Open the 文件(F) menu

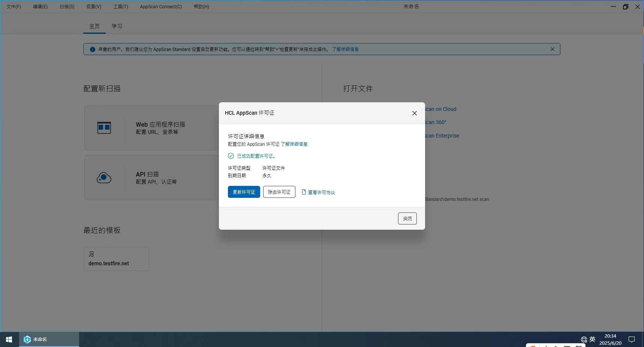[x=14, y=7]
